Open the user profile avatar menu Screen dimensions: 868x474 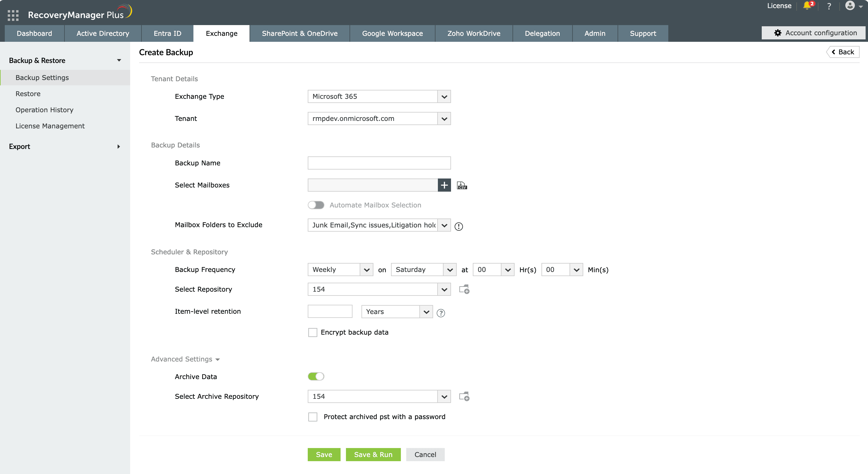click(x=850, y=6)
